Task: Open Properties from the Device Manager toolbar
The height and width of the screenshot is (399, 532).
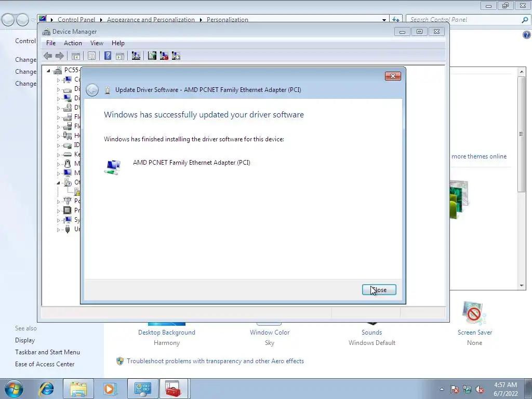Action: [91, 56]
